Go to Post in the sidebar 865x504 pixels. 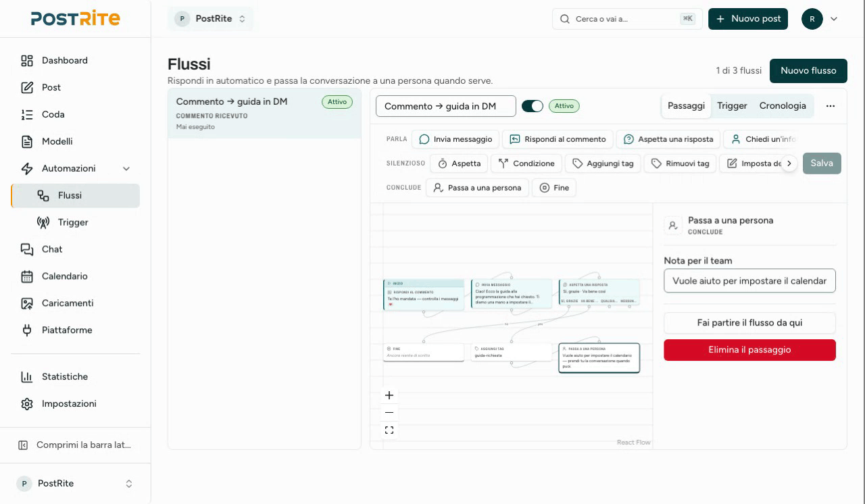click(x=75, y=87)
